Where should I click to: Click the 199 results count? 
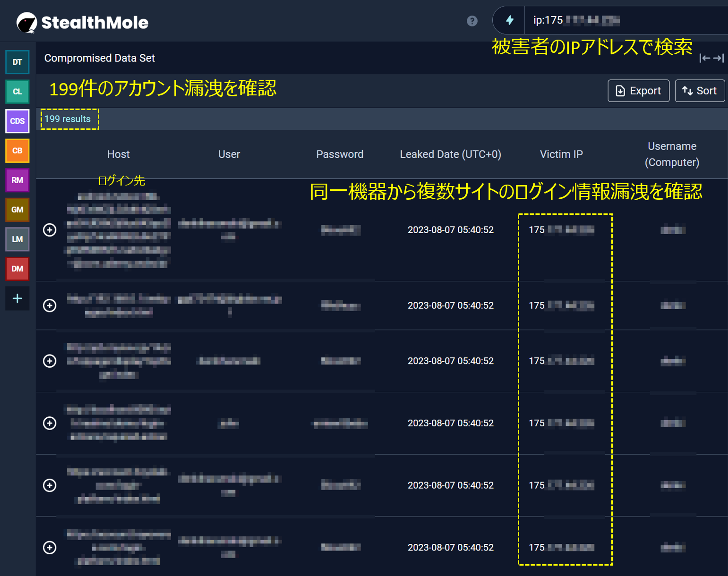68,119
